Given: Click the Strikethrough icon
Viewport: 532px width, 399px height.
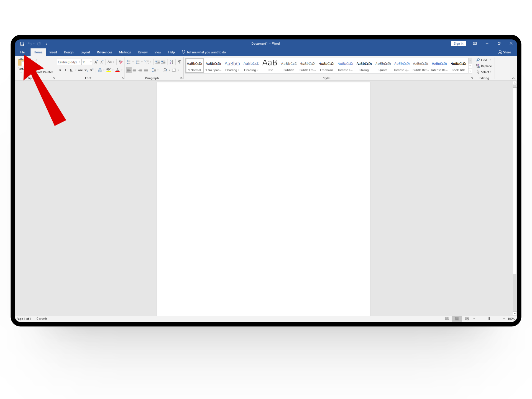Looking at the screenshot, I should pyautogui.click(x=80, y=70).
